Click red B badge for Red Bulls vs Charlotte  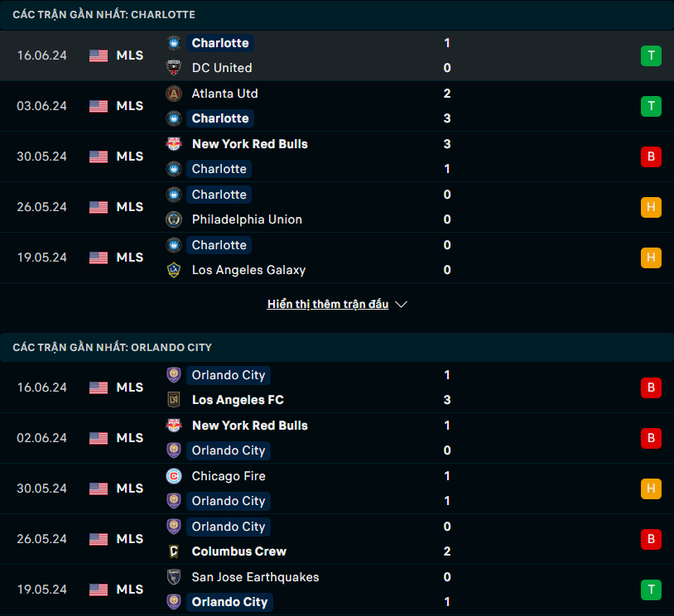pyautogui.click(x=651, y=156)
